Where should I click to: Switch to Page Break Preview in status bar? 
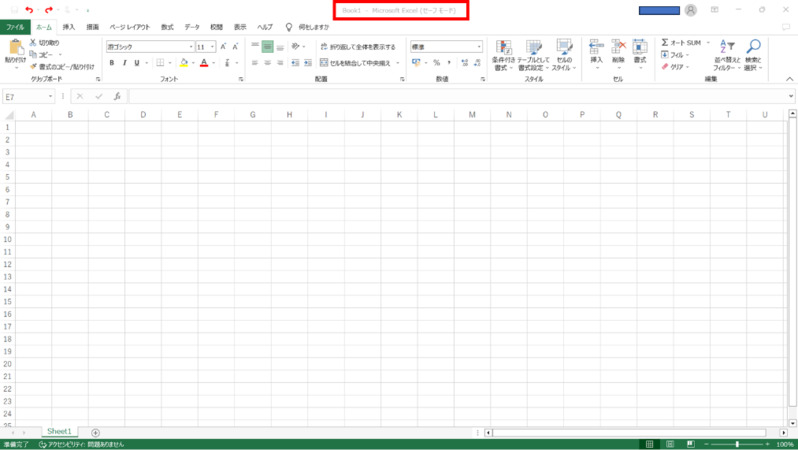pyautogui.click(x=691, y=444)
